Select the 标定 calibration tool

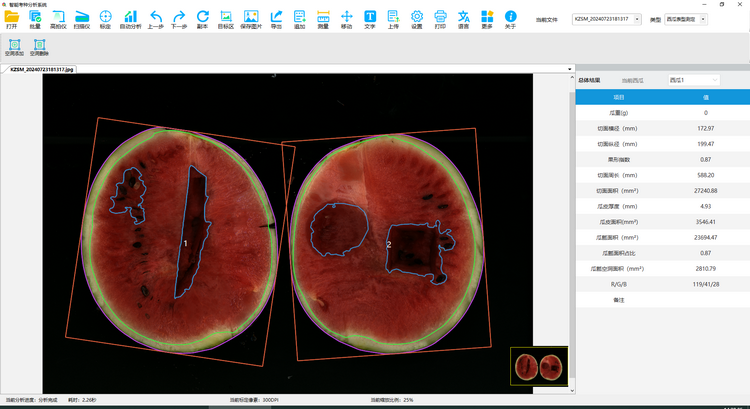pos(105,19)
